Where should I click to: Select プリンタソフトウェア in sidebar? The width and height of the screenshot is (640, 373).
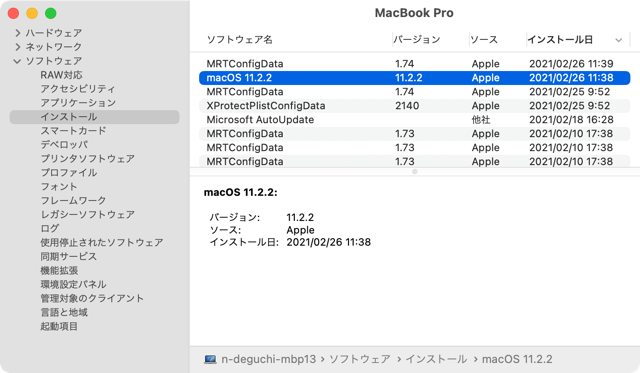click(87, 158)
